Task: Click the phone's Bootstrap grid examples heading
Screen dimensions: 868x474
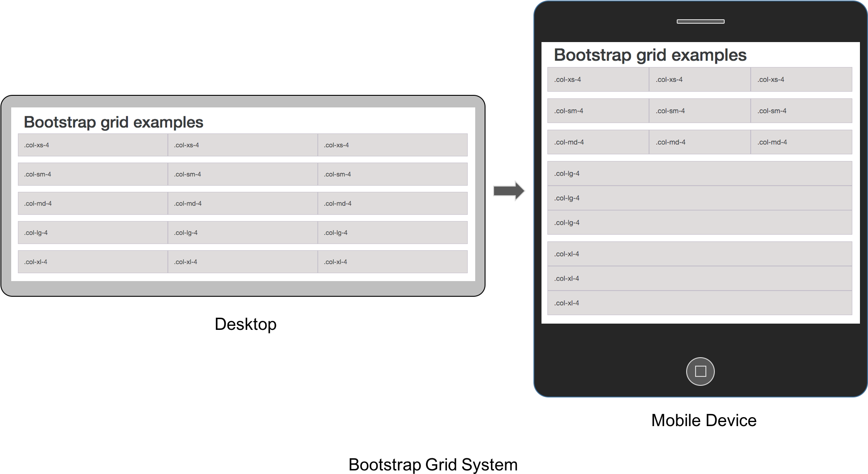Action: (x=650, y=55)
